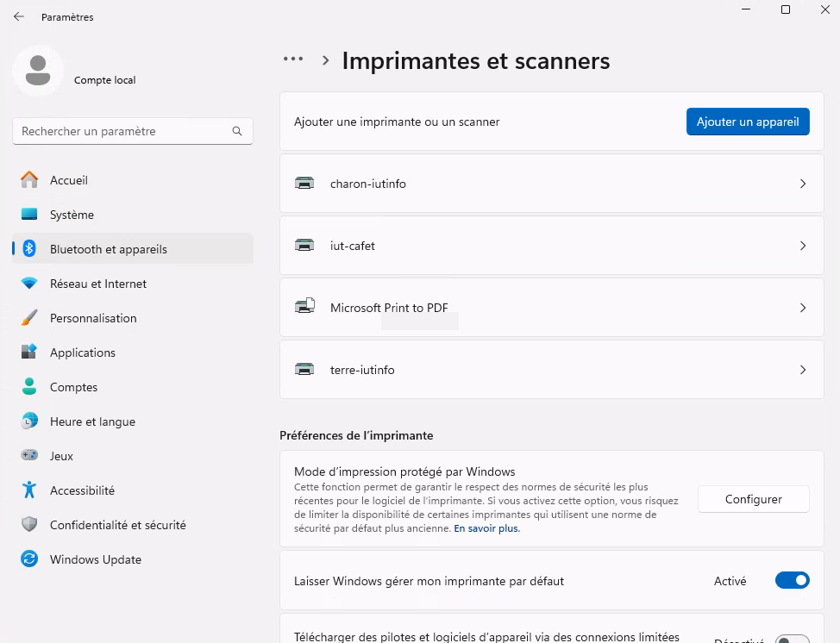
Task: Navigate to Personnalisation settings
Action: (132, 317)
